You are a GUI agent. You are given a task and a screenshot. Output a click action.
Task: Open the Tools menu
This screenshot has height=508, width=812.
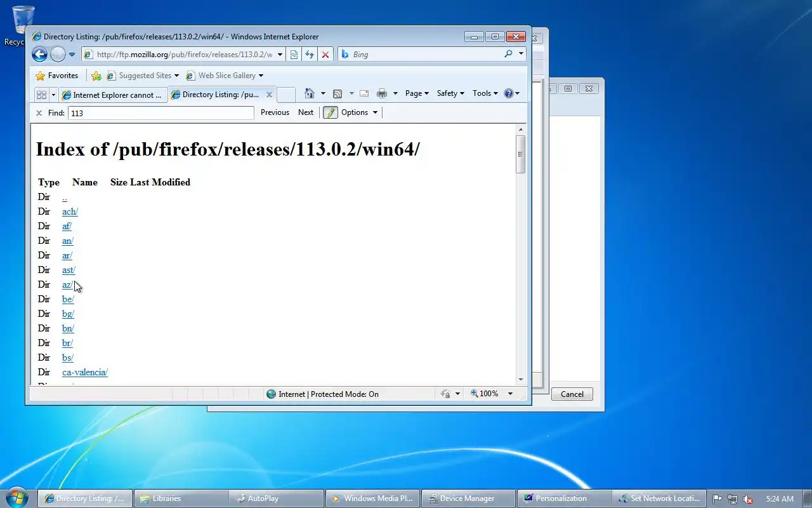(x=485, y=93)
